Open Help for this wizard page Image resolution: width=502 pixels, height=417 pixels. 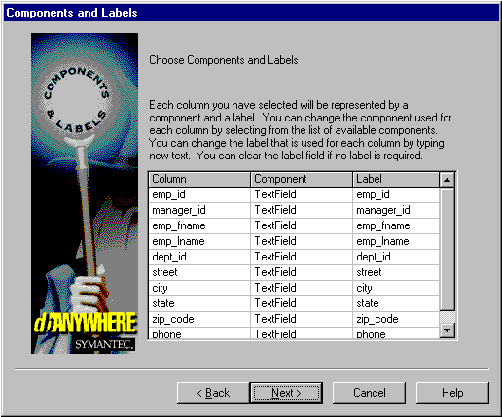pyautogui.click(x=452, y=393)
